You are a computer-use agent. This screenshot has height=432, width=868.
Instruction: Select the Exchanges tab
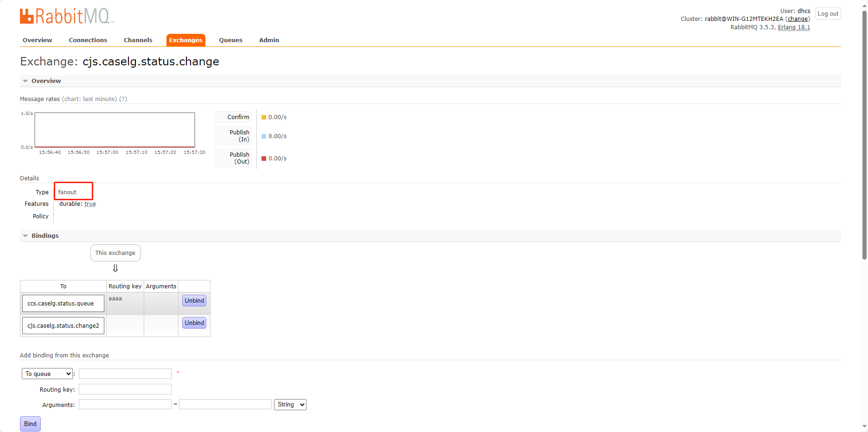click(x=185, y=40)
